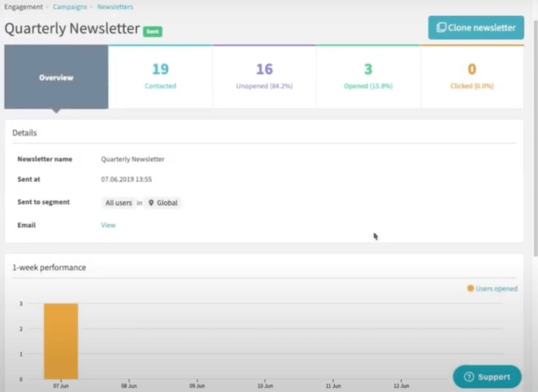Screen dimensions: 538x392
Task: Switch to the Contacted stats tab
Action: [160, 77]
